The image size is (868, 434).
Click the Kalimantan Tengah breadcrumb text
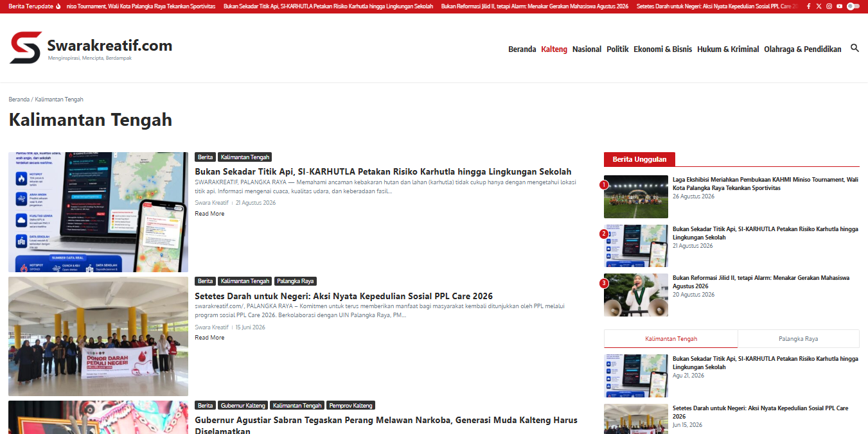click(x=59, y=100)
